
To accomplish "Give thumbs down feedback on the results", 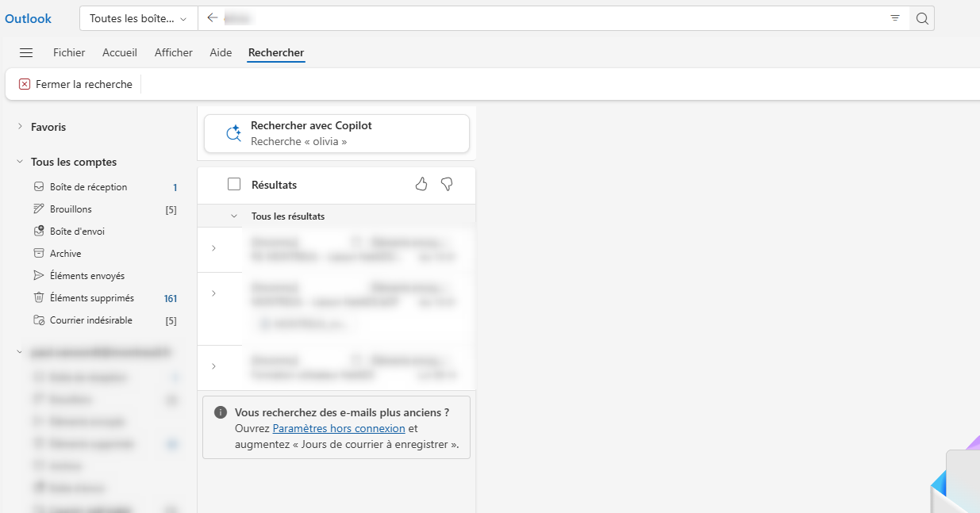I will [447, 184].
